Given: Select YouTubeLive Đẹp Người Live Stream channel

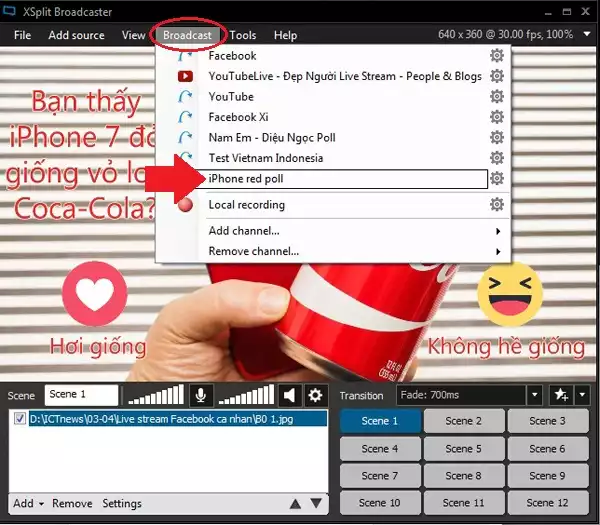Looking at the screenshot, I should coord(345,76).
